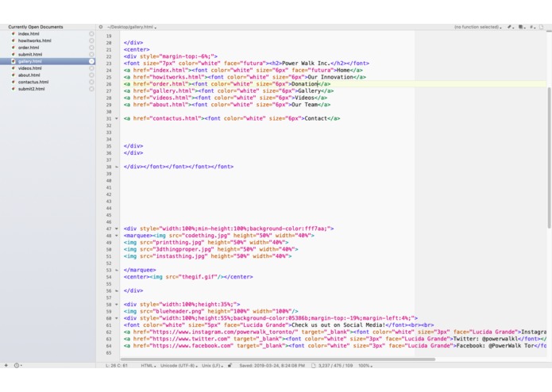Open the text options pencil menu
552x392 pixels.
tap(510, 27)
